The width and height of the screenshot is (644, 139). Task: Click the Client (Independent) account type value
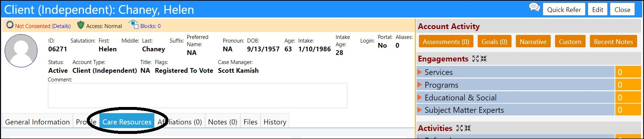point(105,71)
